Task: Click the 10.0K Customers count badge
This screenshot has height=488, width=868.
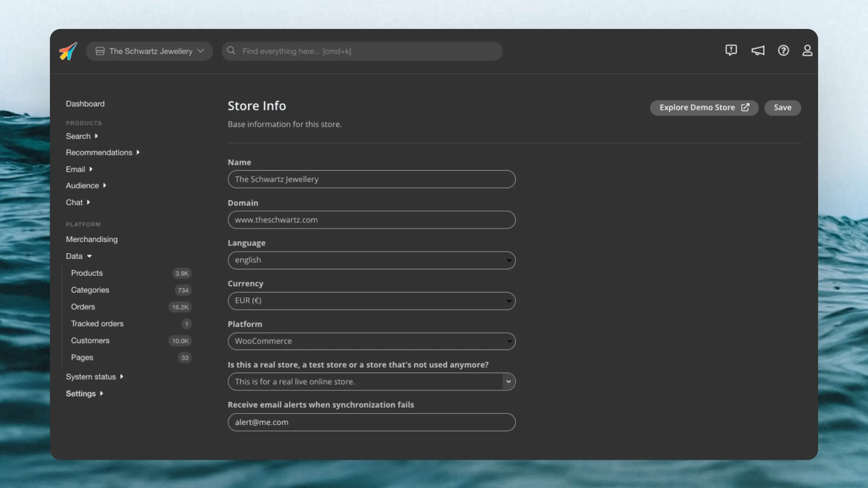Action: [180, 341]
